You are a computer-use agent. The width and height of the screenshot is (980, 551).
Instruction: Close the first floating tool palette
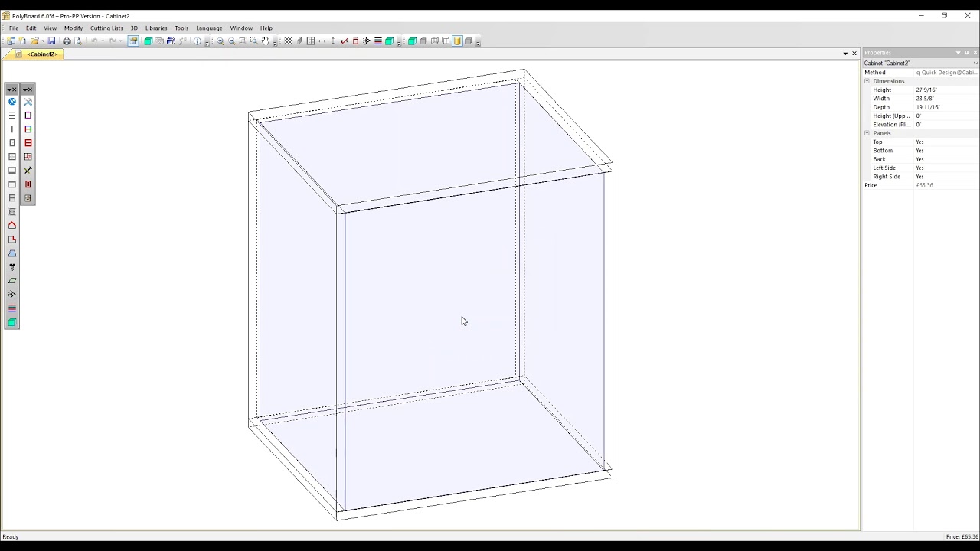[15, 90]
